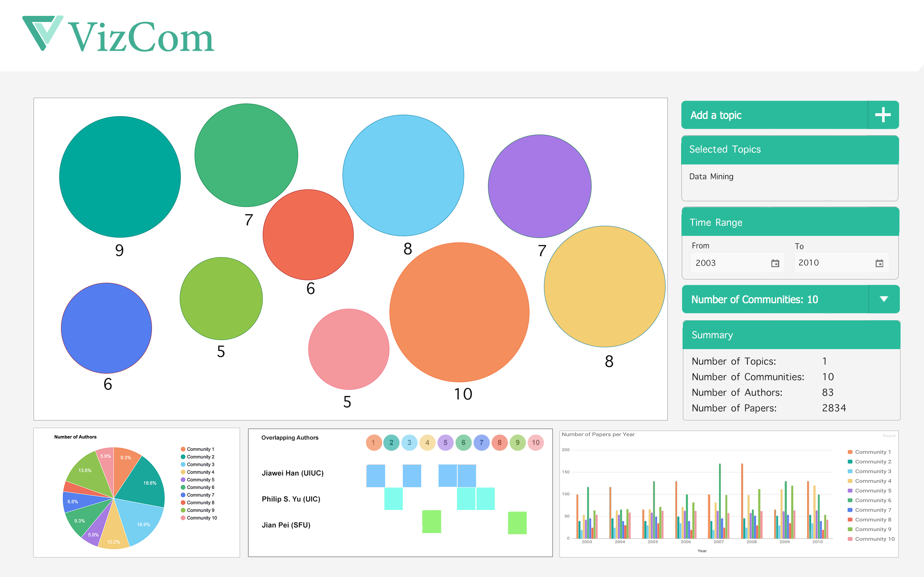Viewport: 924px width, 577px height.
Task: Open the From date calendar icon
Action: [775, 263]
